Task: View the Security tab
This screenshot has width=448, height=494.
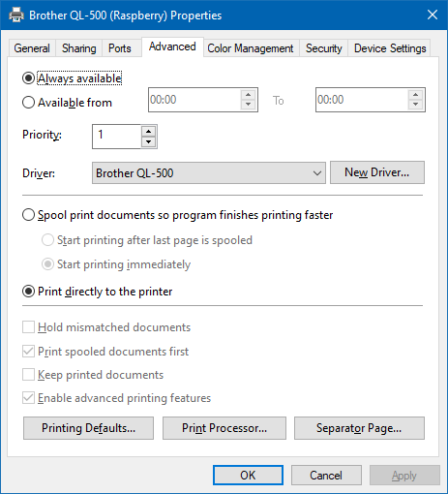Action: 324,48
